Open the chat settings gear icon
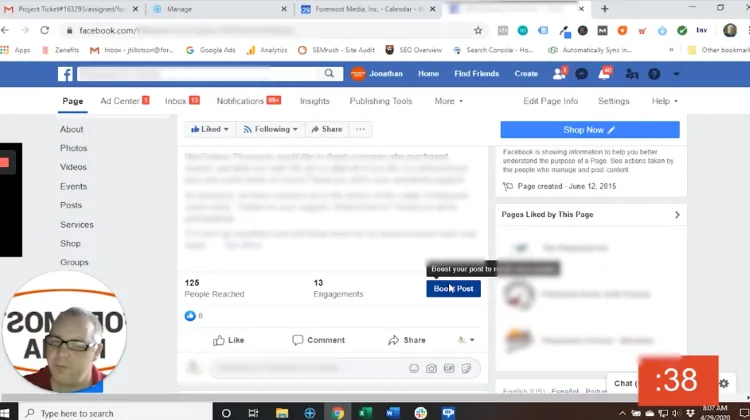 [x=724, y=383]
